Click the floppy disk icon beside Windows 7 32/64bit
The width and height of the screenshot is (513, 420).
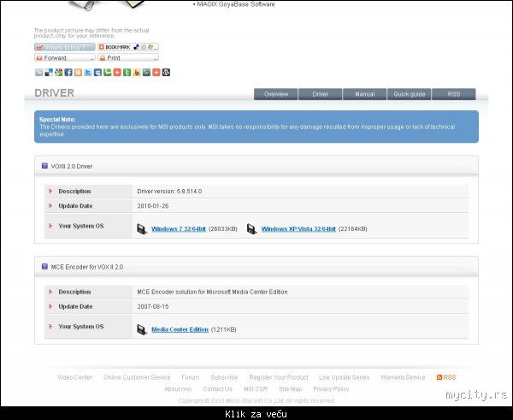point(142,229)
